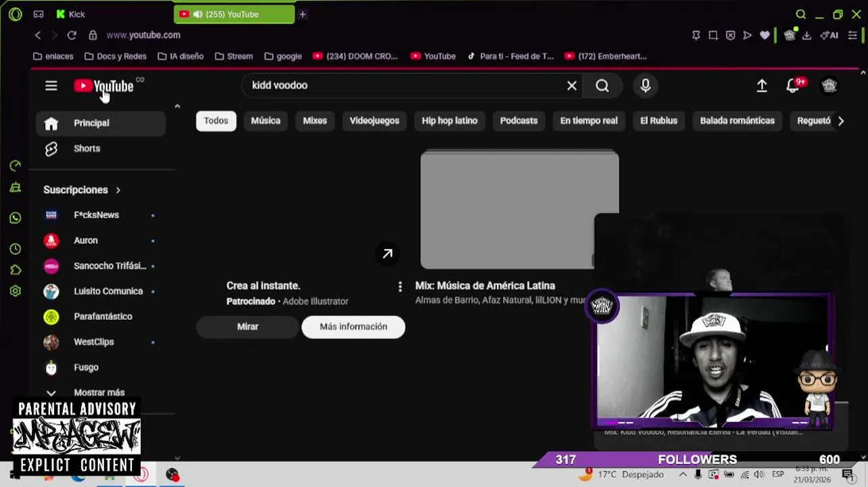
Task: Open WhatsApp in Opera sidebar
Action: point(16,218)
